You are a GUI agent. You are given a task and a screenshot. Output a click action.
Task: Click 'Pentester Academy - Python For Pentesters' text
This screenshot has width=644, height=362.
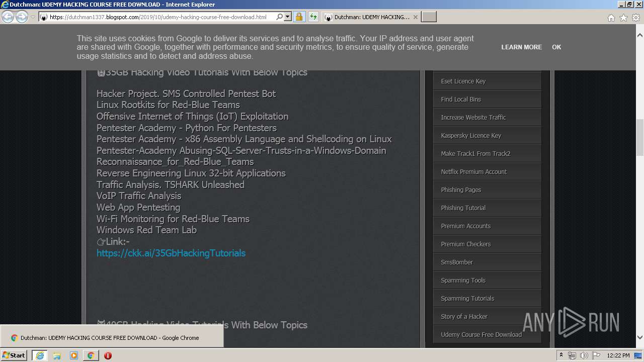pyautogui.click(x=187, y=128)
